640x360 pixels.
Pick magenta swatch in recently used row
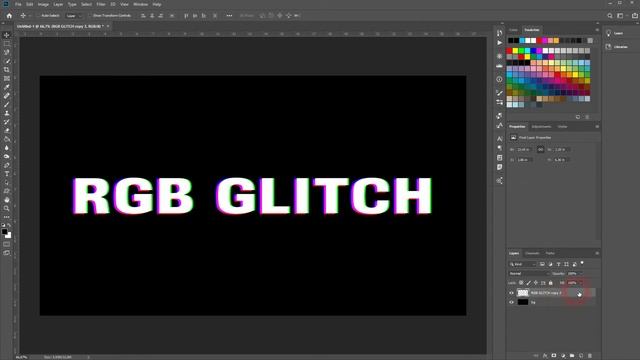click(544, 40)
